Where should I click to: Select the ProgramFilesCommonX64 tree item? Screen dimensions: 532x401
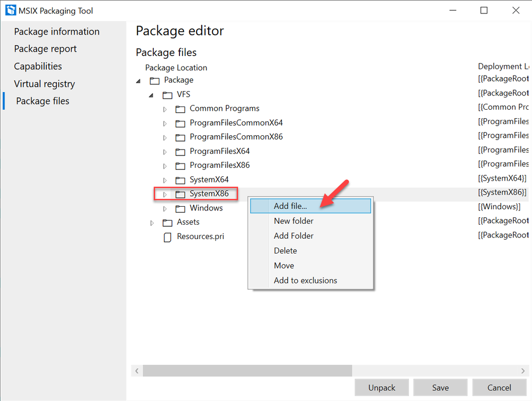coord(236,123)
